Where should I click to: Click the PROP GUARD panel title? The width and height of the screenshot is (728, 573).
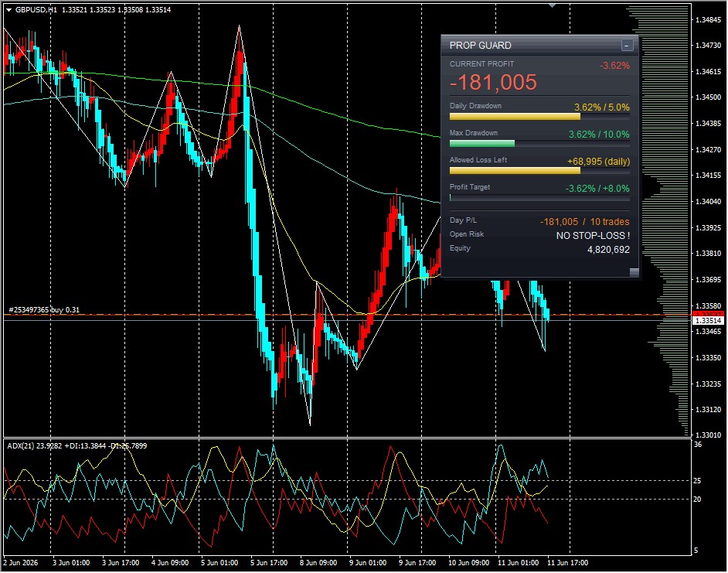[480, 46]
